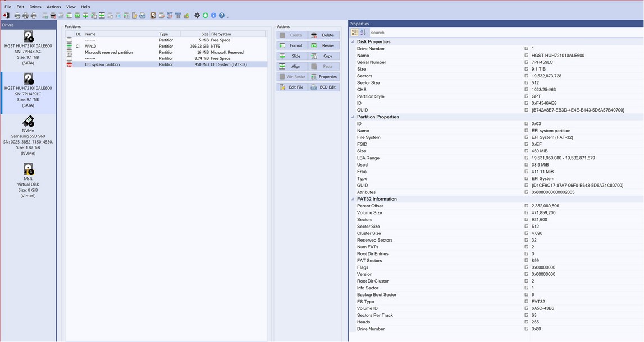
Task: Click the Cluster Size value 4,096
Action: 537,233
